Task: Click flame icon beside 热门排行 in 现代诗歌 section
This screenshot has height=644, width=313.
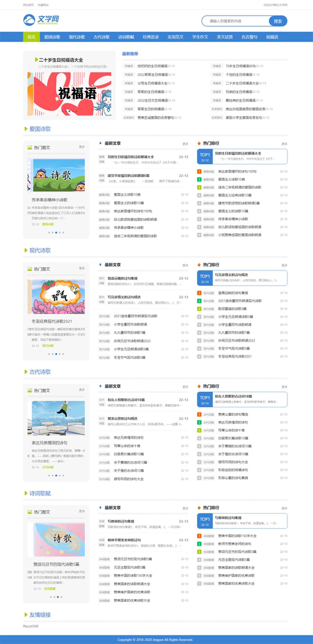Action: point(199,265)
